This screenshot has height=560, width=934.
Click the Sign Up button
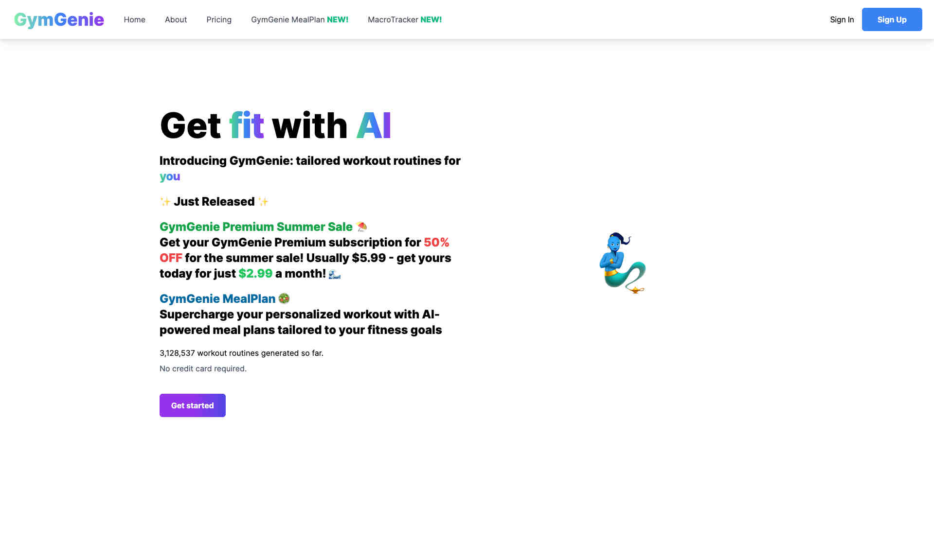coord(891,19)
